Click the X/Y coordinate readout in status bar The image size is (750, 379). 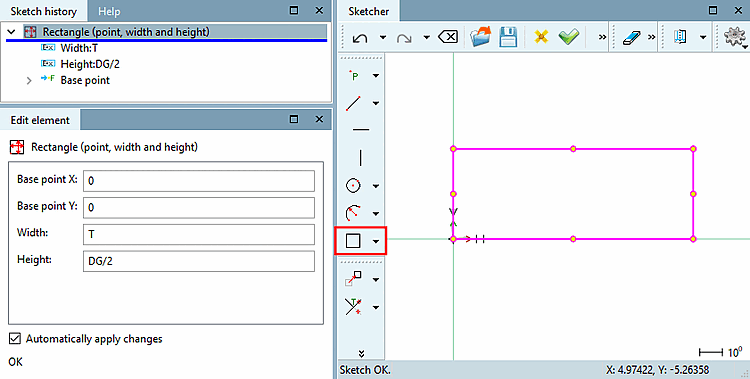tap(658, 370)
